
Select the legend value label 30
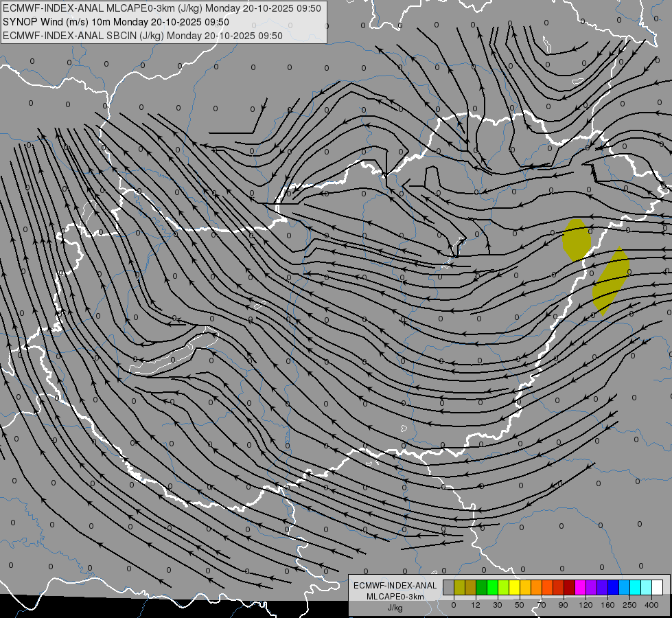(497, 605)
